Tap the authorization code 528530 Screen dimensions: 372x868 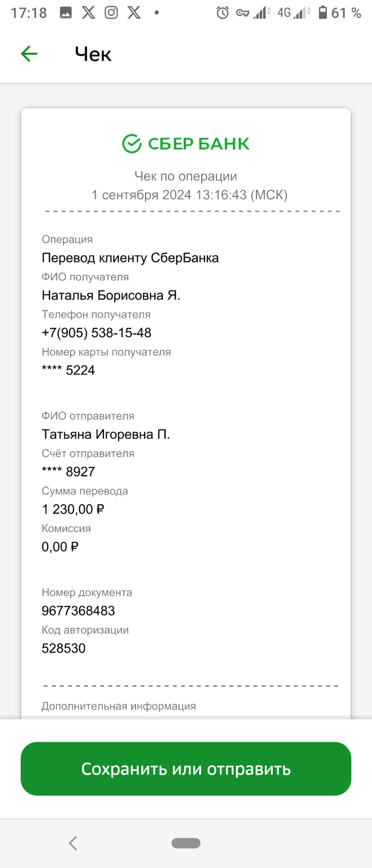tap(64, 648)
